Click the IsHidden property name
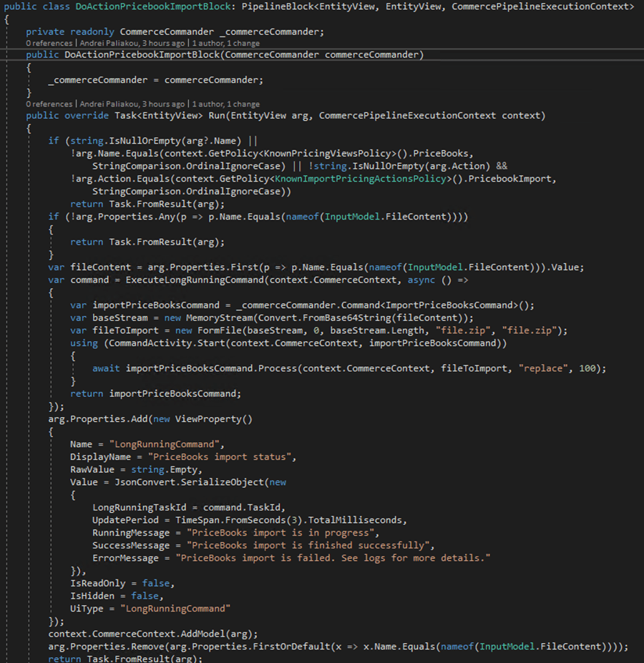Image resolution: width=644 pixels, height=663 pixels. tap(92, 596)
